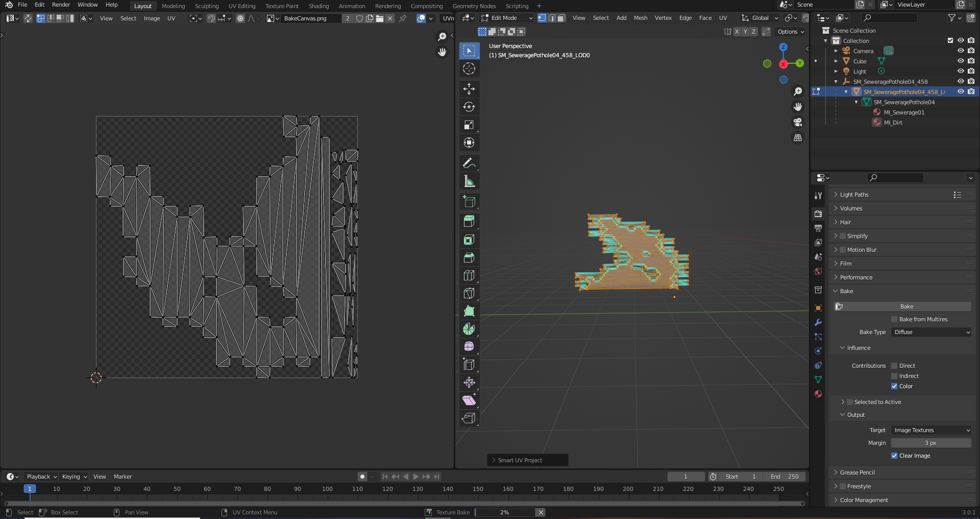Viewport: 980px width, 519px height.
Task: Open the Output properties tab
Action: 818,228
